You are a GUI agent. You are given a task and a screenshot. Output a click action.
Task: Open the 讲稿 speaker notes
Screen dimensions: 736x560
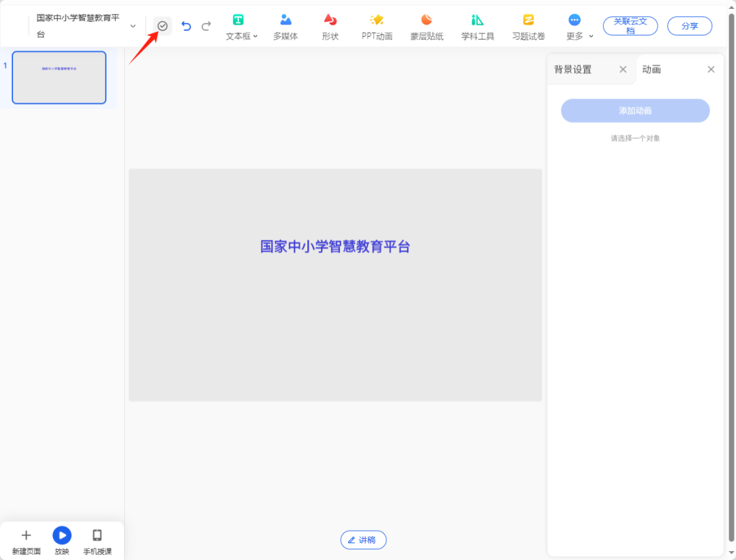click(363, 540)
